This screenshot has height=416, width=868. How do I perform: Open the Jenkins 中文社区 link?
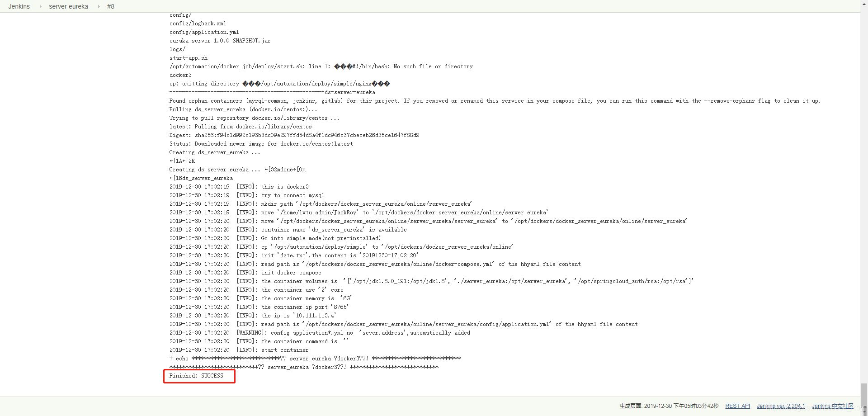(832, 406)
